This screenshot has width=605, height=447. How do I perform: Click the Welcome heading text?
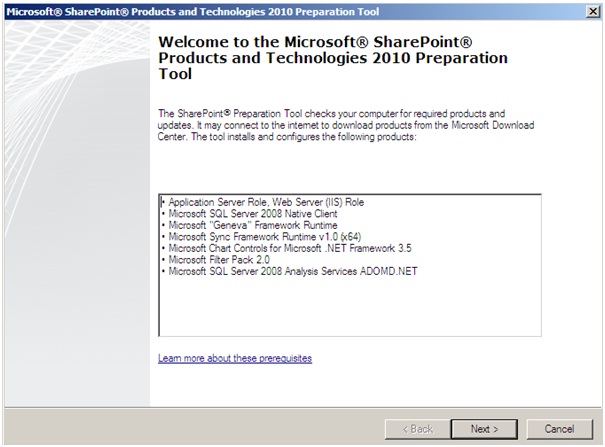[x=333, y=58]
